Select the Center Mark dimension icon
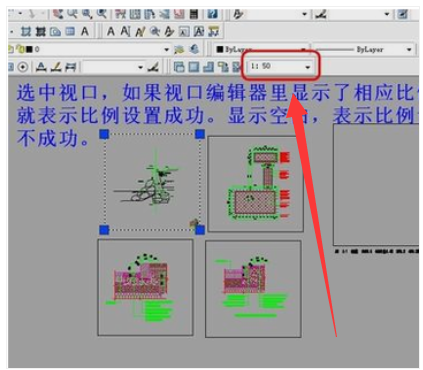 (x=23, y=67)
